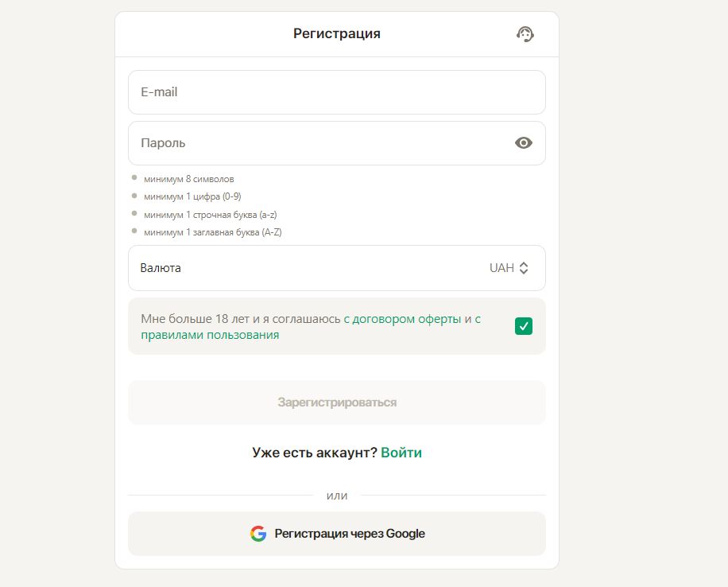
Task: Uncheck the age agreement checkbox
Action: (523, 326)
